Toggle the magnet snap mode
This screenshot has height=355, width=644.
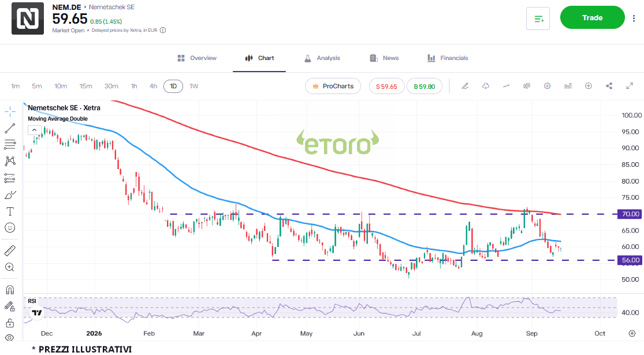[10, 290]
